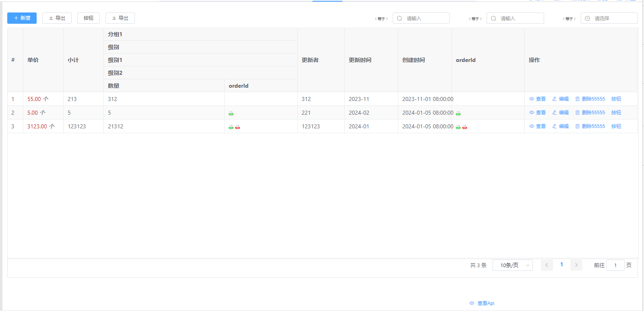Viewport: 644px width, 311px height.
Task: Click the red PDF icon beside row 3's creation time
Action: tap(464, 127)
